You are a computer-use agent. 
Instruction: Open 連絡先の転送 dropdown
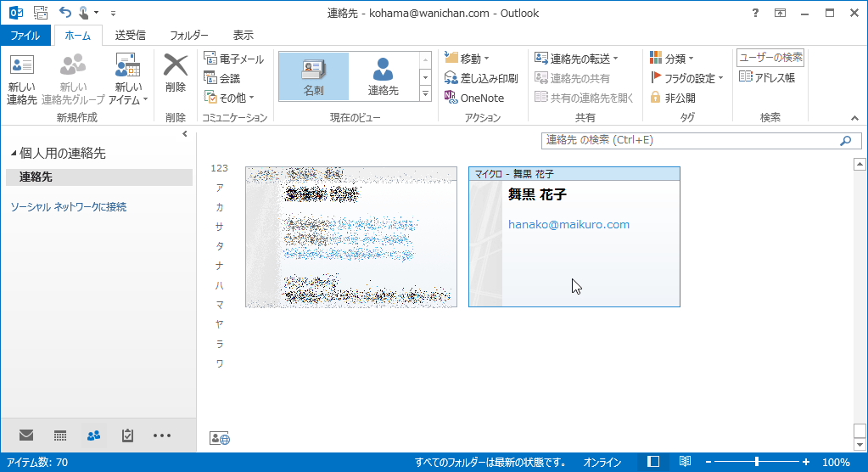point(576,59)
